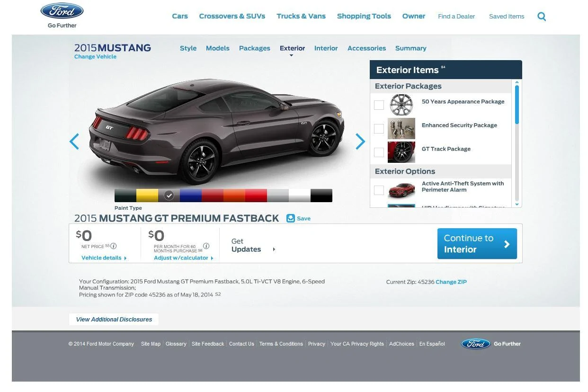Open net price info icon
The height and width of the screenshot is (392, 588).
pyautogui.click(x=114, y=246)
